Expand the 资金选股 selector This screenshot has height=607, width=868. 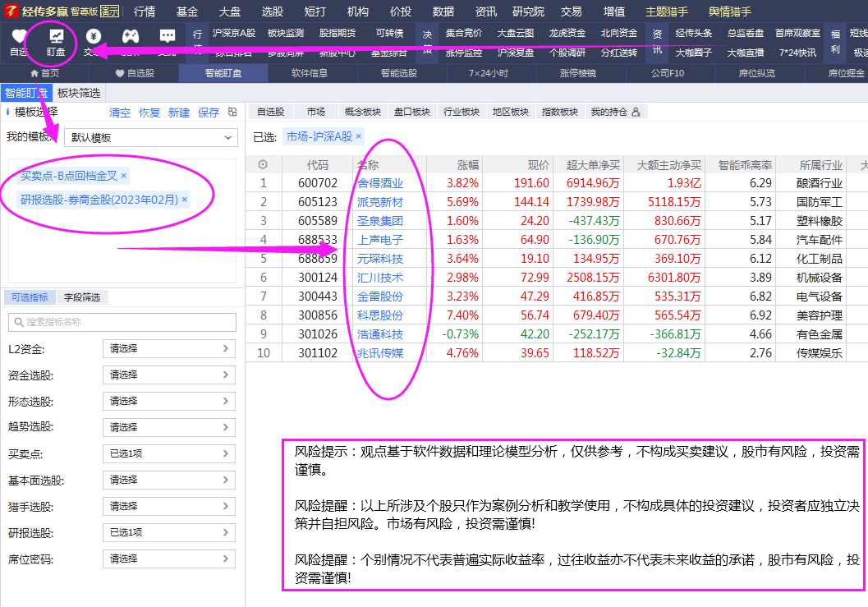[169, 375]
